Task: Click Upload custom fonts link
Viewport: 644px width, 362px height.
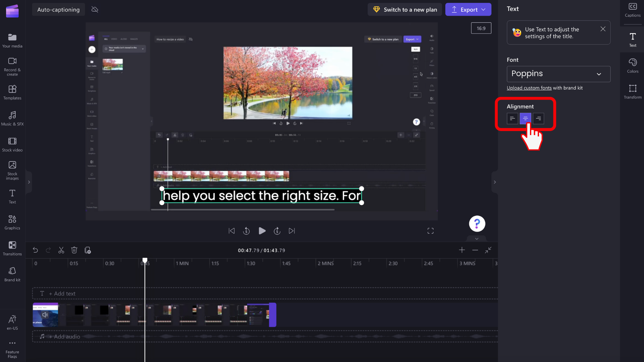Action: coord(529,88)
